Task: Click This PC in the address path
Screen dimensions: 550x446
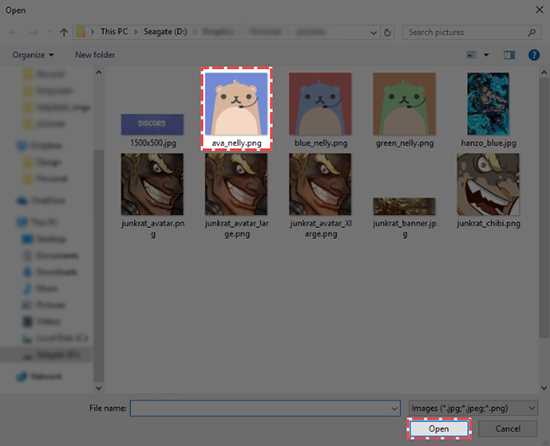Action: click(x=114, y=32)
